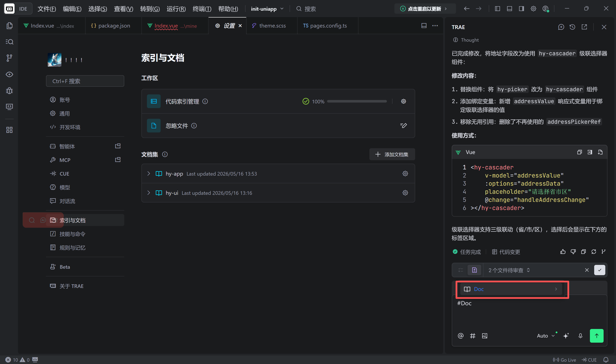Screen dimensions: 616x364
Task: Switch to the theme.scss tab
Action: [272, 26]
